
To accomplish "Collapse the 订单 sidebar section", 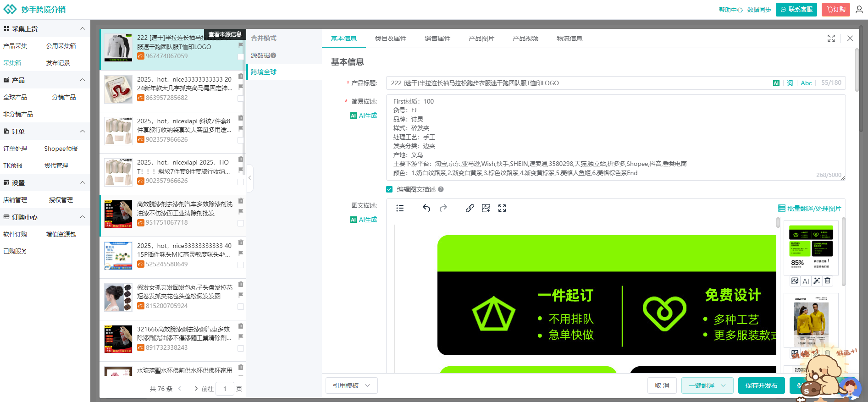I will [x=83, y=131].
